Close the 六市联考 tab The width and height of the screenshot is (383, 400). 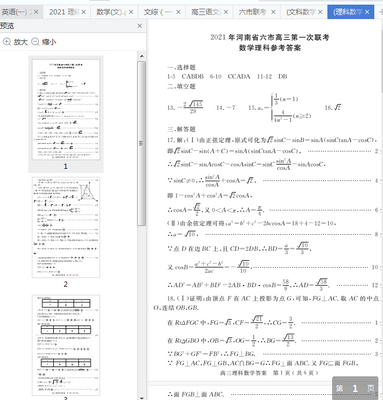point(273,12)
